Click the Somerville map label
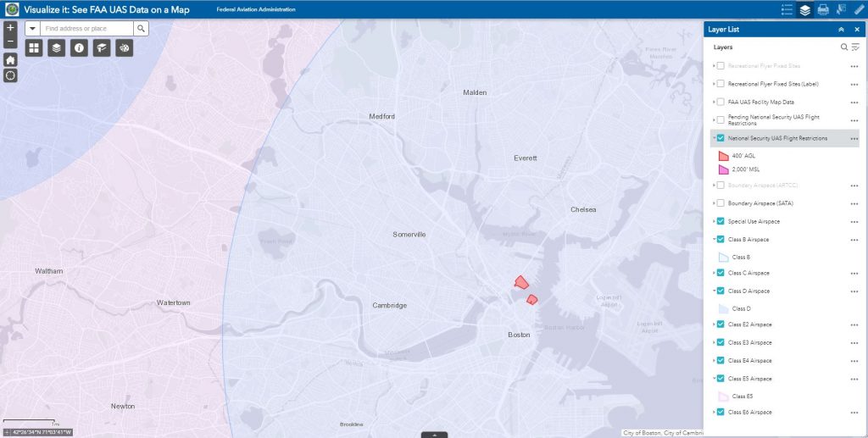868x438 pixels. 409,235
